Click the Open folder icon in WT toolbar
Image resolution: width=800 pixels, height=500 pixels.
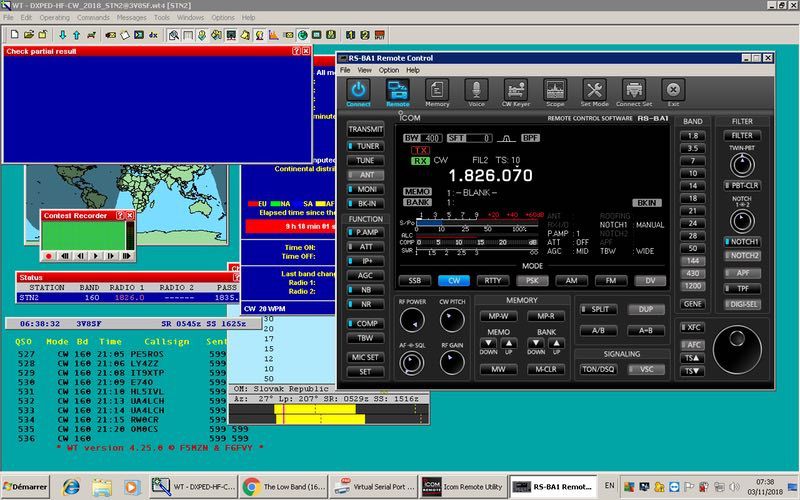pyautogui.click(x=29, y=35)
